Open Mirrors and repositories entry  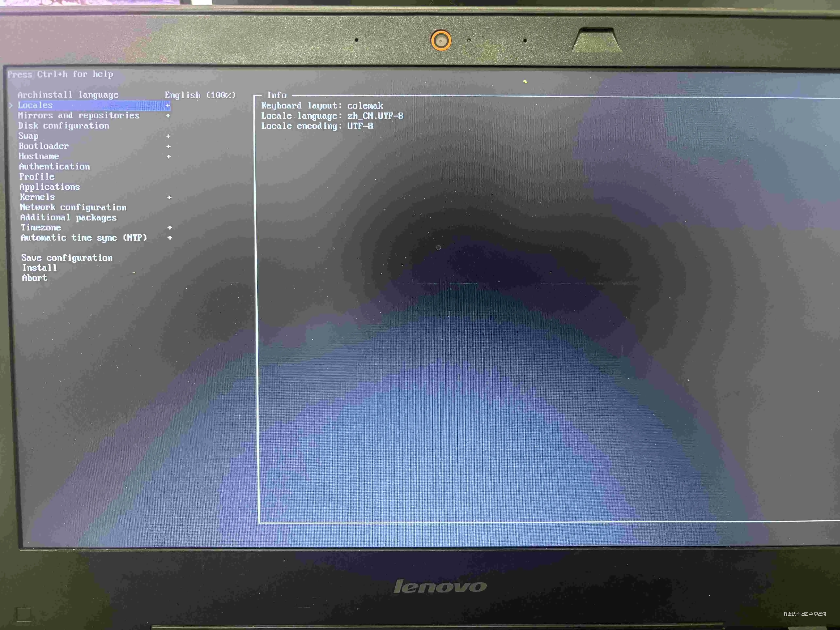[79, 115]
